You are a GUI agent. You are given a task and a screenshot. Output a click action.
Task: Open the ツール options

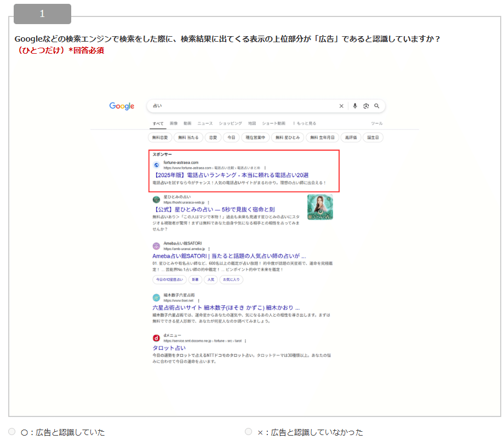pyautogui.click(x=377, y=123)
